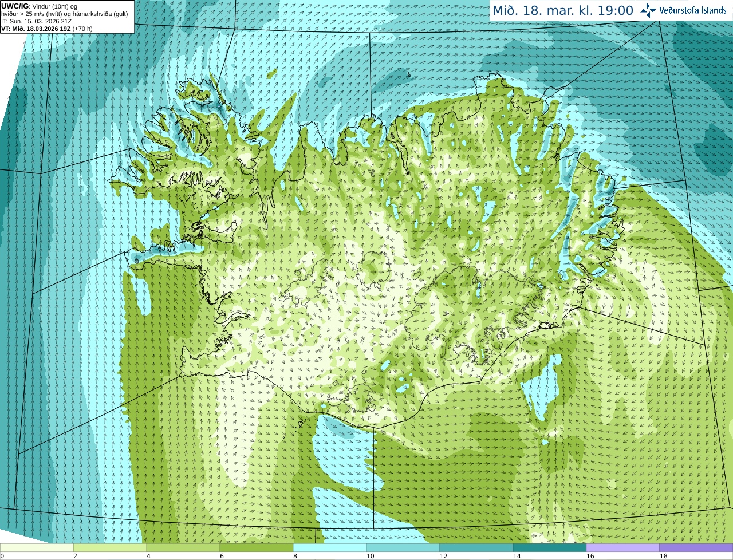This screenshot has width=733, height=560.
Task: Click the legend scale label "14"
Action: 516,556
